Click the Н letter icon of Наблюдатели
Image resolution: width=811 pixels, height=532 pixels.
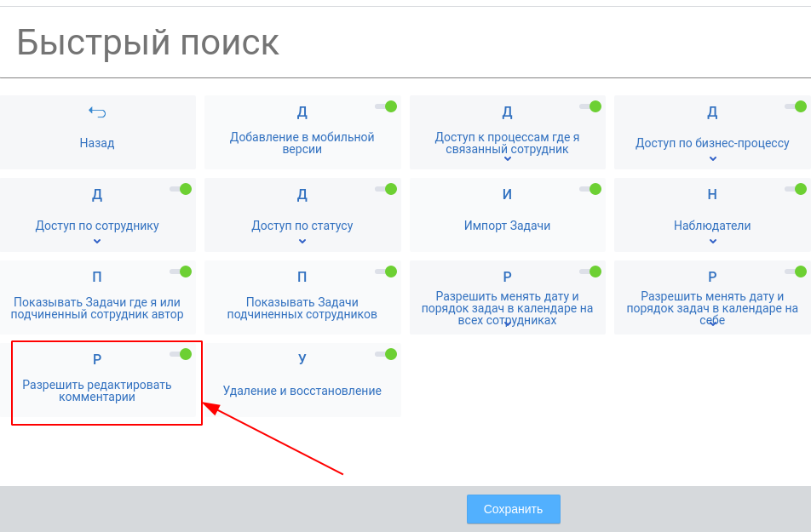click(712, 194)
